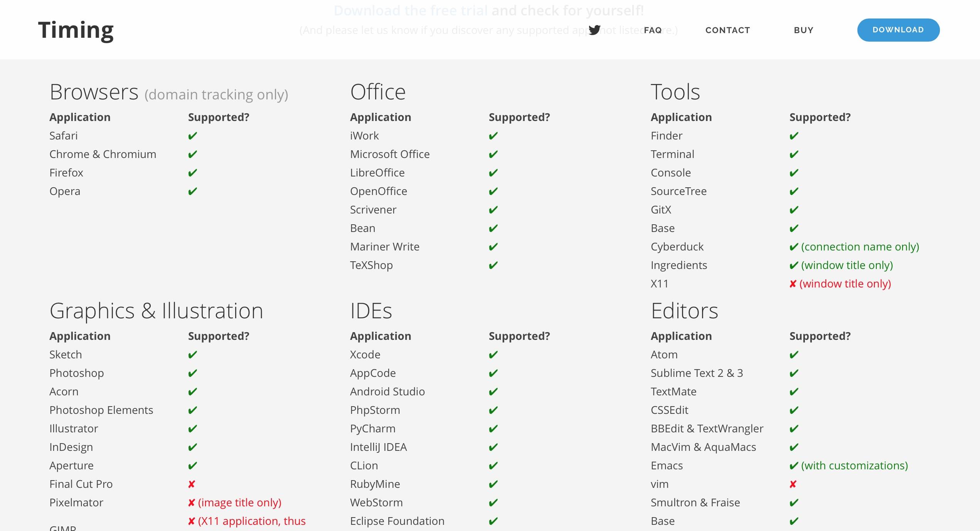Viewport: 980px width, 531px height.
Task: Click the RubyMine entry
Action: (x=375, y=484)
